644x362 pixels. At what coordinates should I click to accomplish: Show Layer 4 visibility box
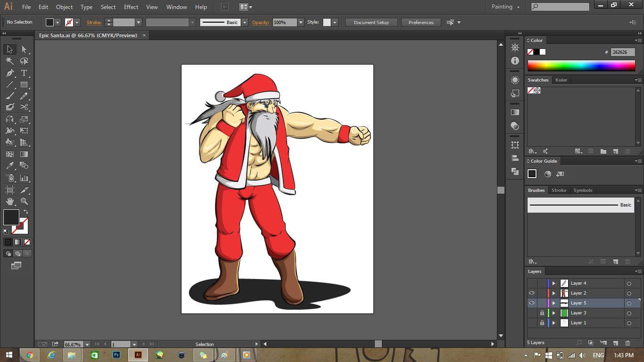click(532, 283)
